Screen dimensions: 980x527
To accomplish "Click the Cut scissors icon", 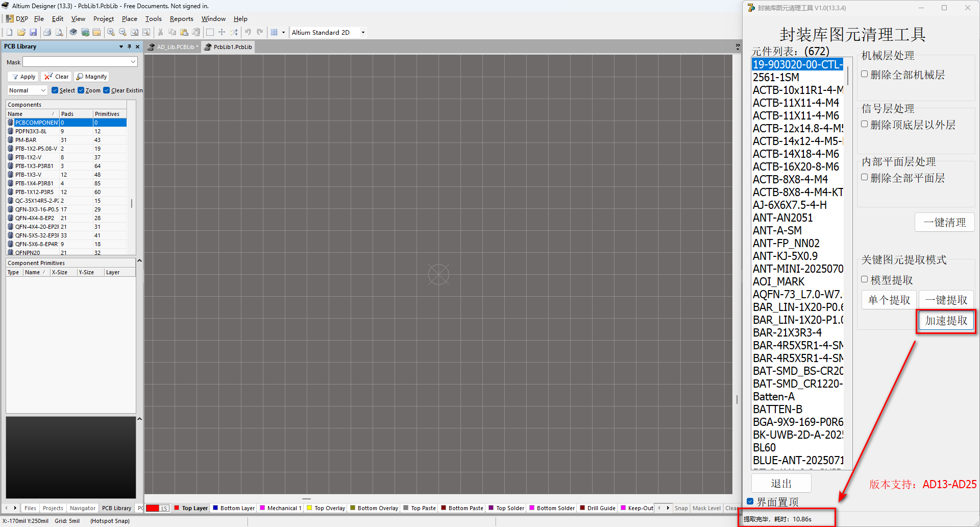I will pyautogui.click(x=161, y=32).
